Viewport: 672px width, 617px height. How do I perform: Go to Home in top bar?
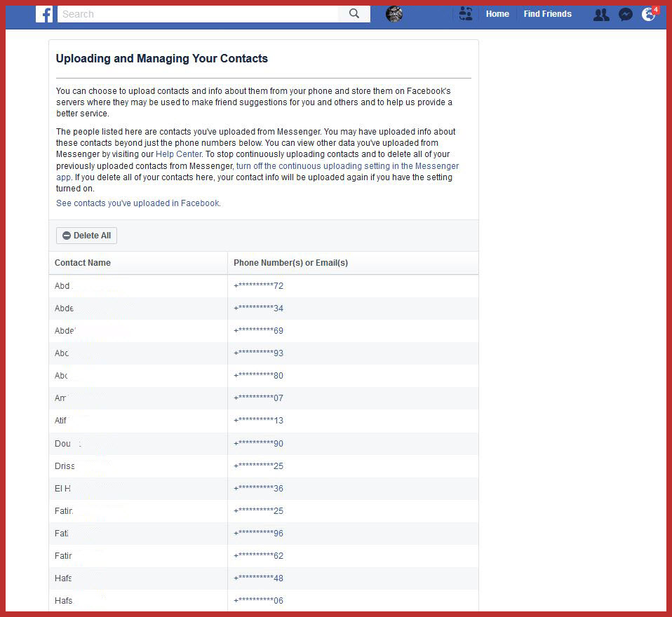(x=497, y=14)
